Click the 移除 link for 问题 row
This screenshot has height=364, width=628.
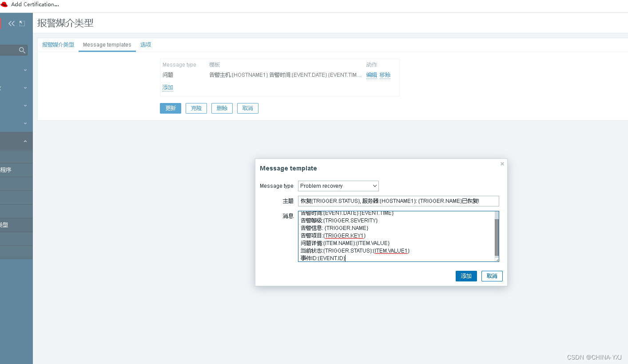[385, 75]
